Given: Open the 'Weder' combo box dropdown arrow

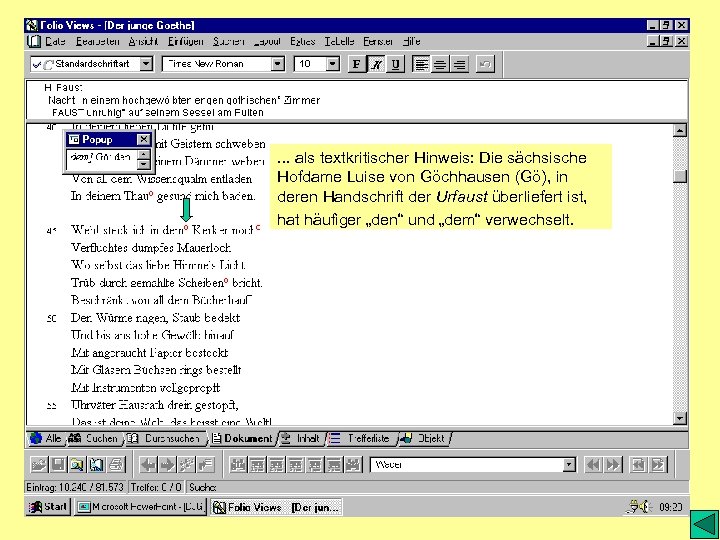Looking at the screenshot, I should click(568, 465).
